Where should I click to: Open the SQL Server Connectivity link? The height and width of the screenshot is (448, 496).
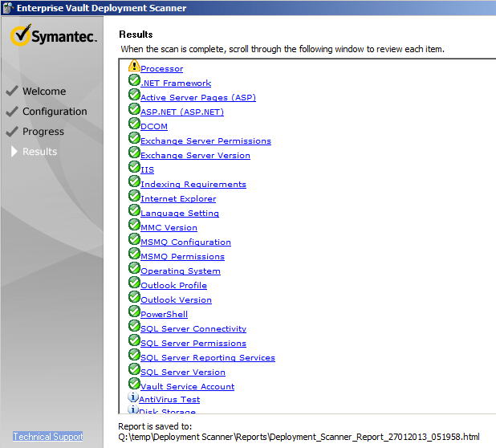click(193, 329)
